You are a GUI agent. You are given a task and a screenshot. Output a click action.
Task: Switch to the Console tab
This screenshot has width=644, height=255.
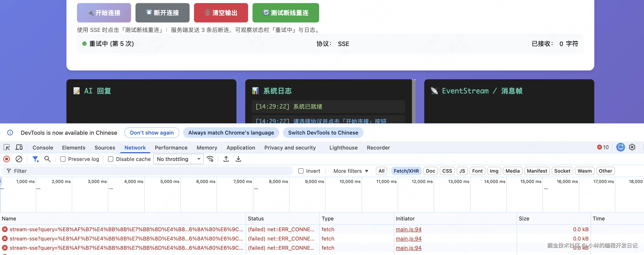[43, 148]
